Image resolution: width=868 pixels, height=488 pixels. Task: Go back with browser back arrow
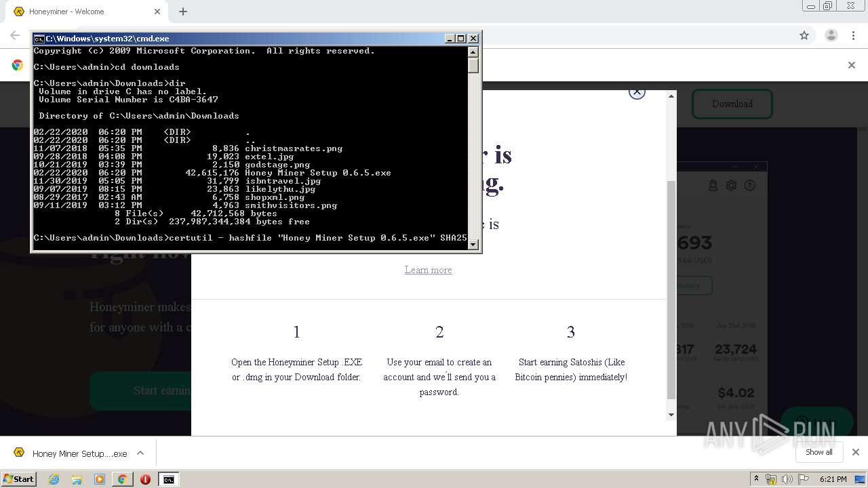point(15,35)
